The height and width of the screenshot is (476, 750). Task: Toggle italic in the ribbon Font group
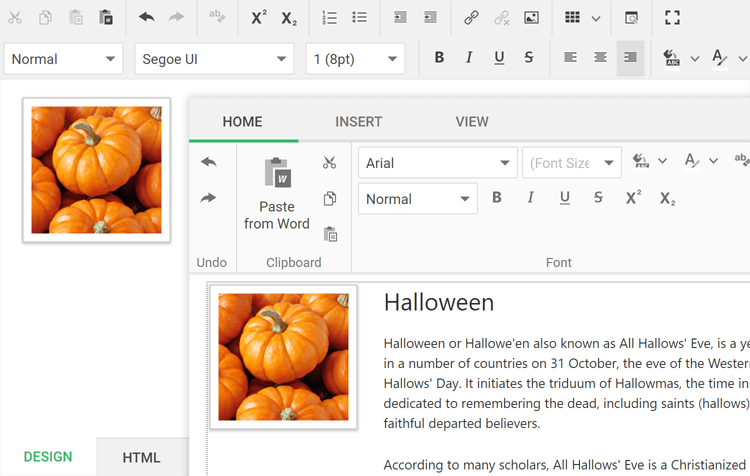[x=531, y=198]
